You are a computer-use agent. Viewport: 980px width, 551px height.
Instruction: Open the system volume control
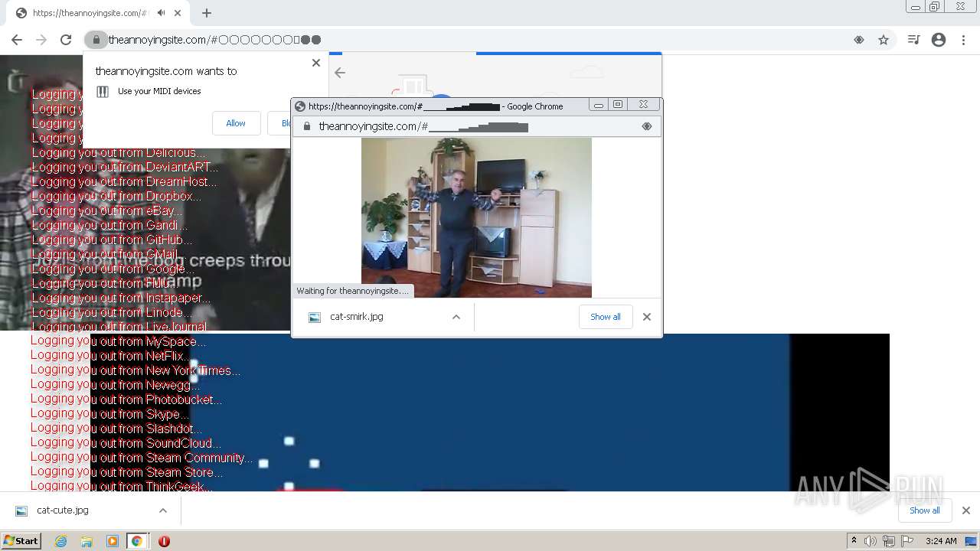(871, 541)
